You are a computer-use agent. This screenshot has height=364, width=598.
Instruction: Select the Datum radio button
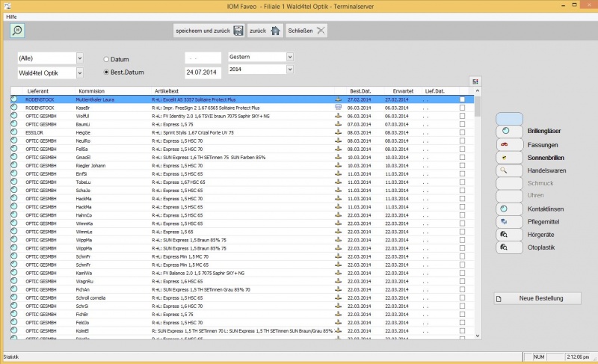pos(107,59)
